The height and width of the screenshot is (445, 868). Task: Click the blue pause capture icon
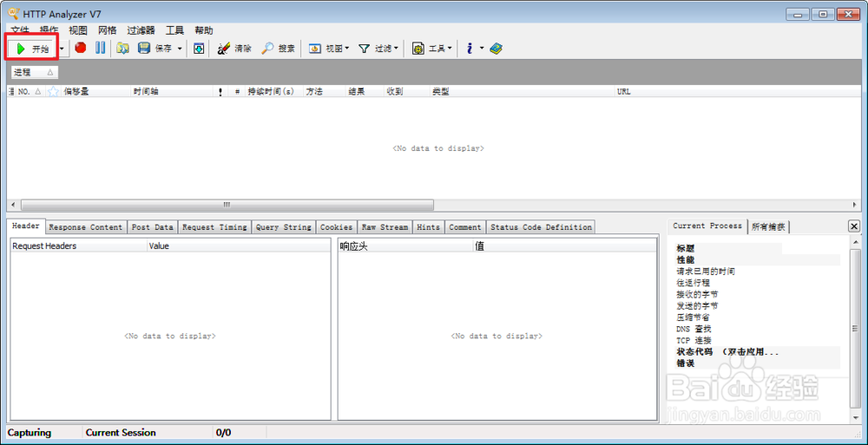pos(100,49)
